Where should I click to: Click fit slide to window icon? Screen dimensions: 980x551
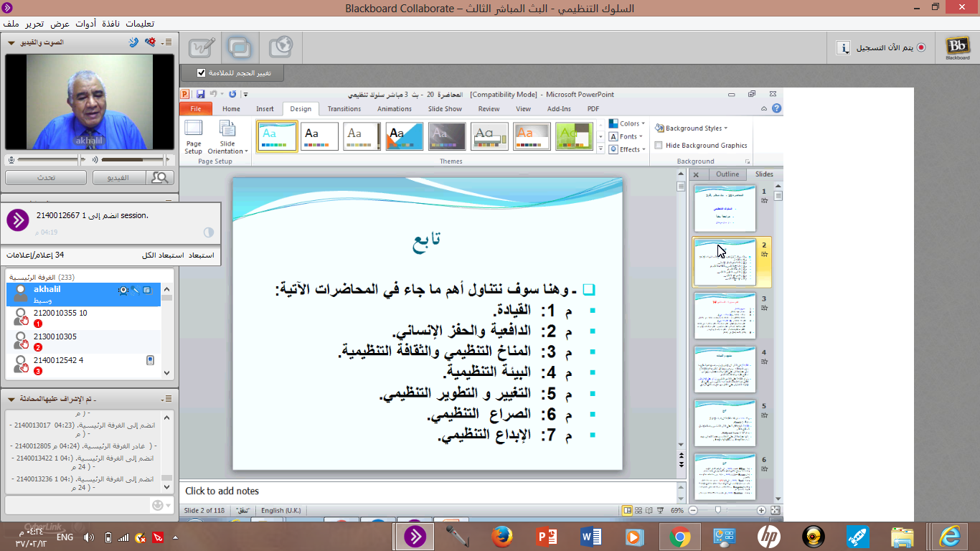pyautogui.click(x=775, y=510)
